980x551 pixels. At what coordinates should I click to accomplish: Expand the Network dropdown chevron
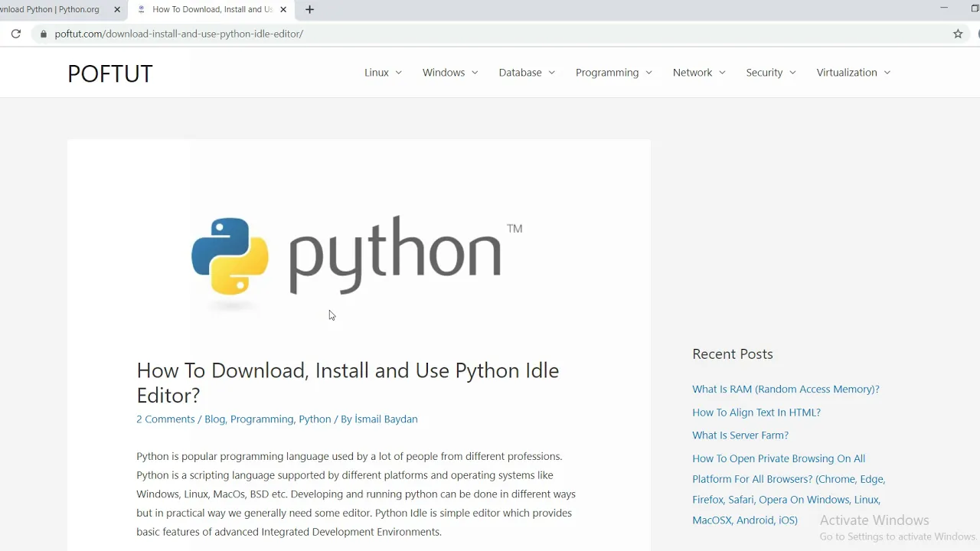pyautogui.click(x=721, y=73)
